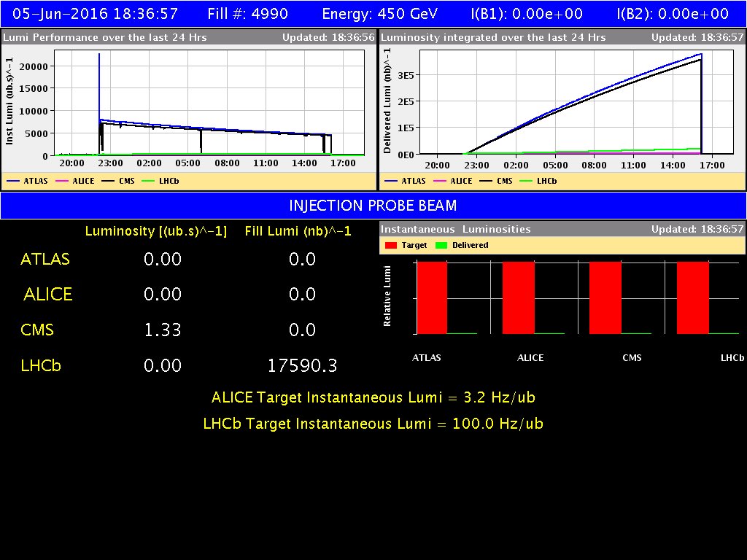Click the I(B1): 0.00e+00 beam intensity

527,14
